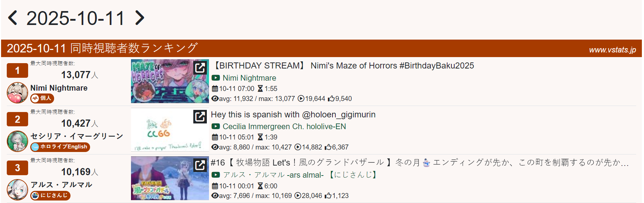Open Cecilia Immergreen Ch. hololive-EN channel link
The width and height of the screenshot is (644, 203).
284,126
